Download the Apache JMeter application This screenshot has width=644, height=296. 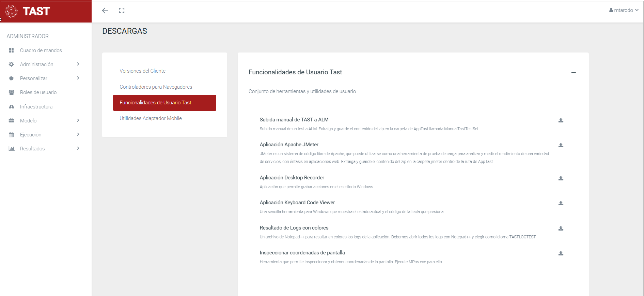pos(561,145)
